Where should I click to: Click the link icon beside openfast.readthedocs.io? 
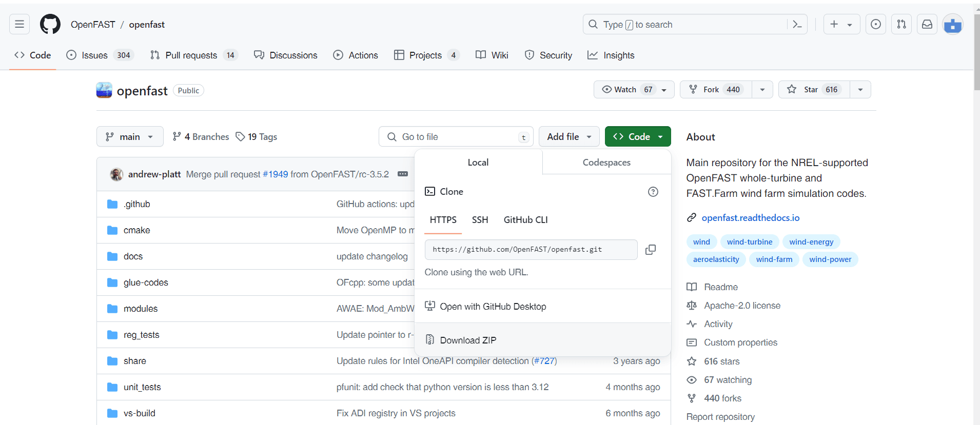(x=692, y=218)
